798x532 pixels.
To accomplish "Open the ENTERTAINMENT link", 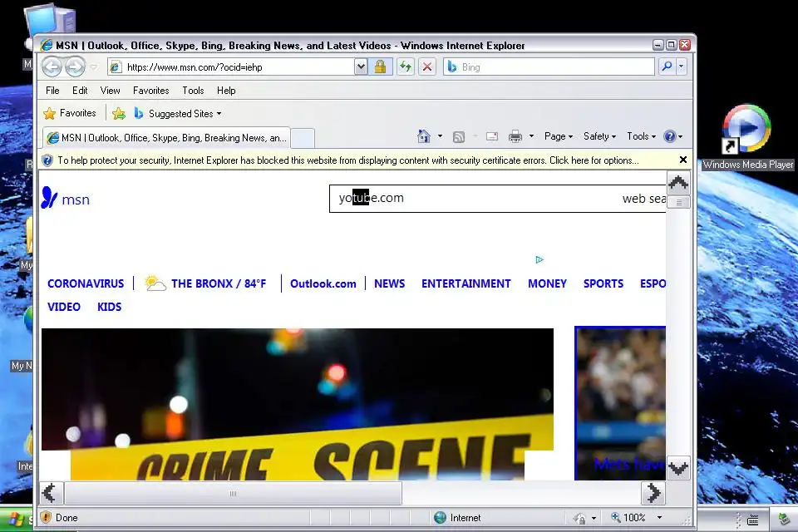I will pyautogui.click(x=465, y=283).
